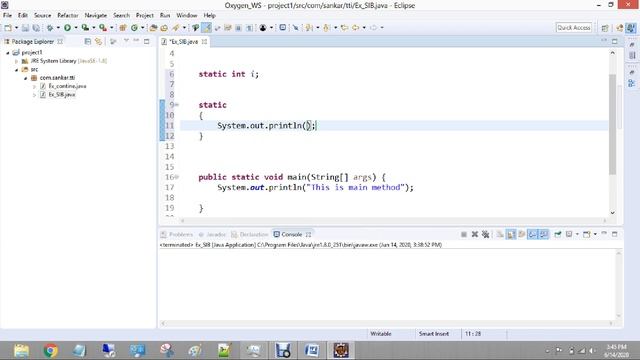The image size is (640, 360).
Task: Open the File menu
Action: [7, 15]
